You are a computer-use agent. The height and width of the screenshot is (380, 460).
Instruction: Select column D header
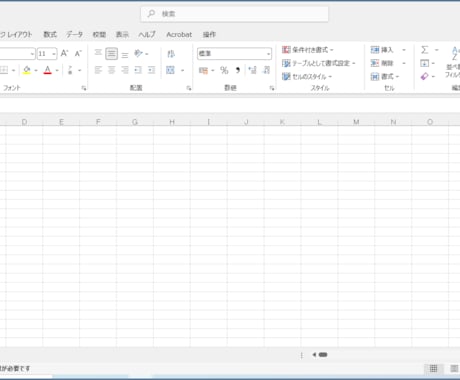(24, 122)
